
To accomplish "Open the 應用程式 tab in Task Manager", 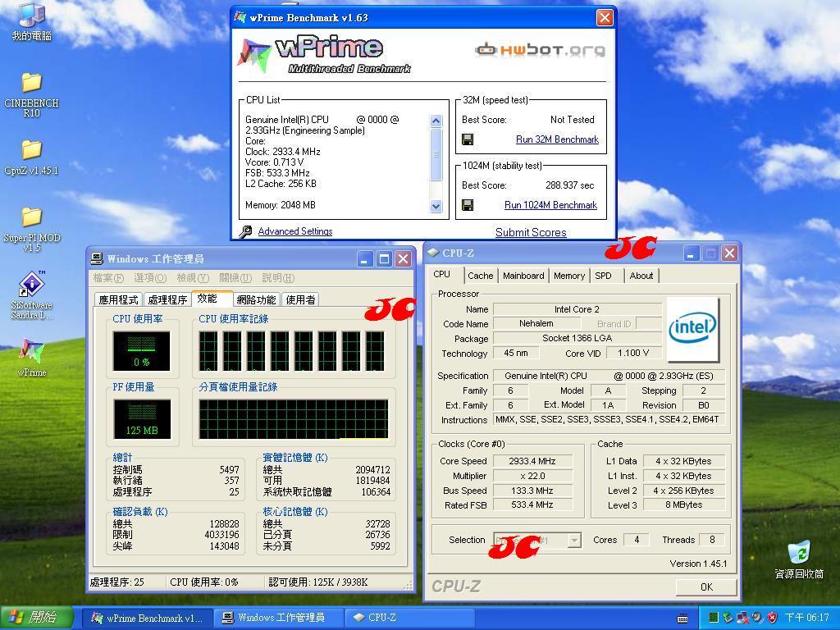I will (x=118, y=299).
